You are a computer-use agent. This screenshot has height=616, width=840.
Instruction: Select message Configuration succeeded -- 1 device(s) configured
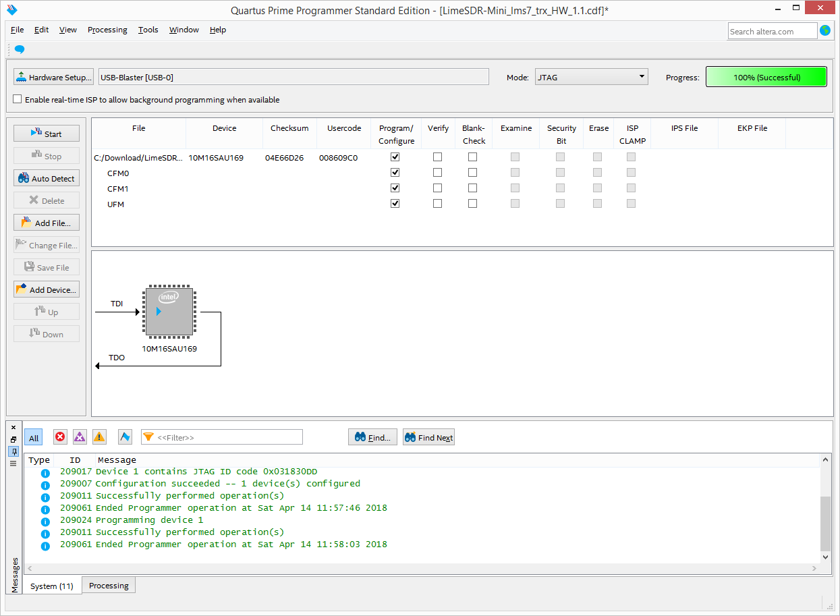coord(227,484)
